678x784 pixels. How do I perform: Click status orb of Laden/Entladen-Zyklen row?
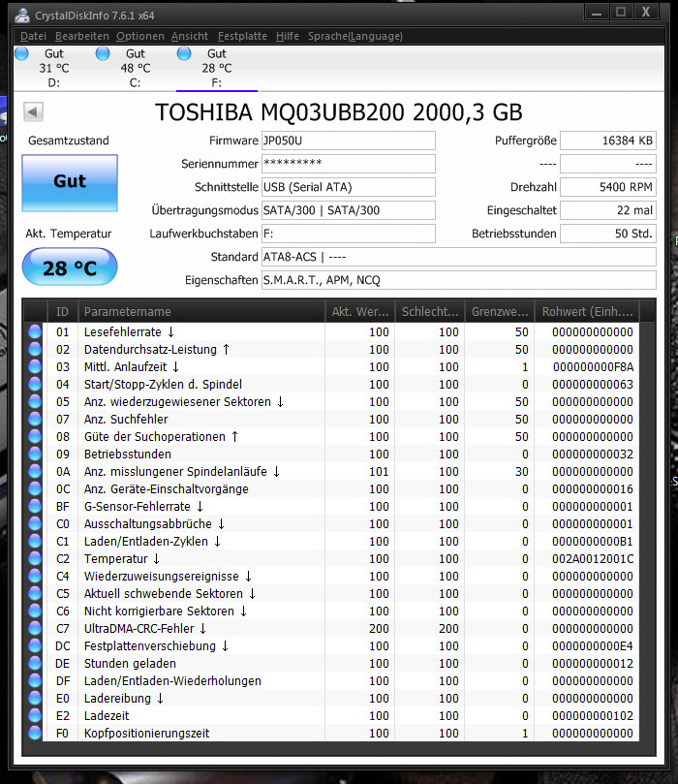(35, 542)
